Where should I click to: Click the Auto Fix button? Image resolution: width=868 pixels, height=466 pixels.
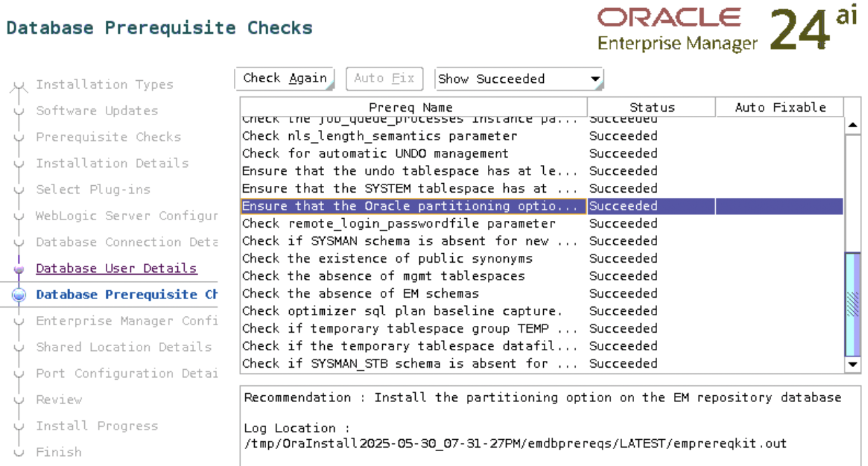[384, 79]
